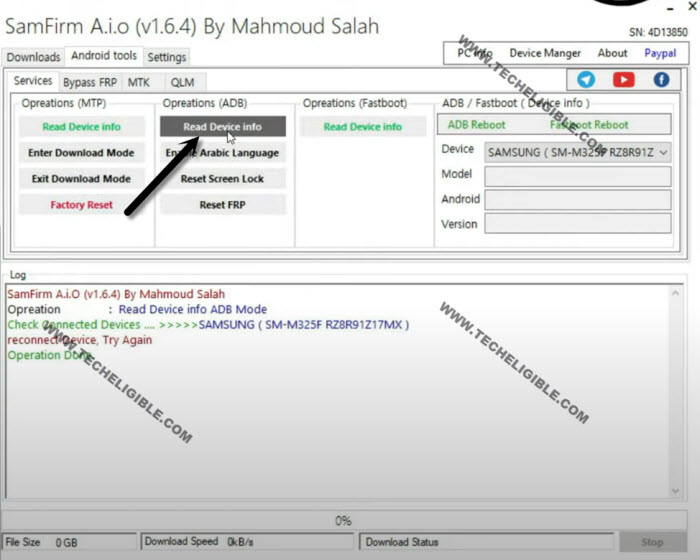Click the SN: 4D13850 serial text
Screen dimensions: 700x560
coord(658,32)
